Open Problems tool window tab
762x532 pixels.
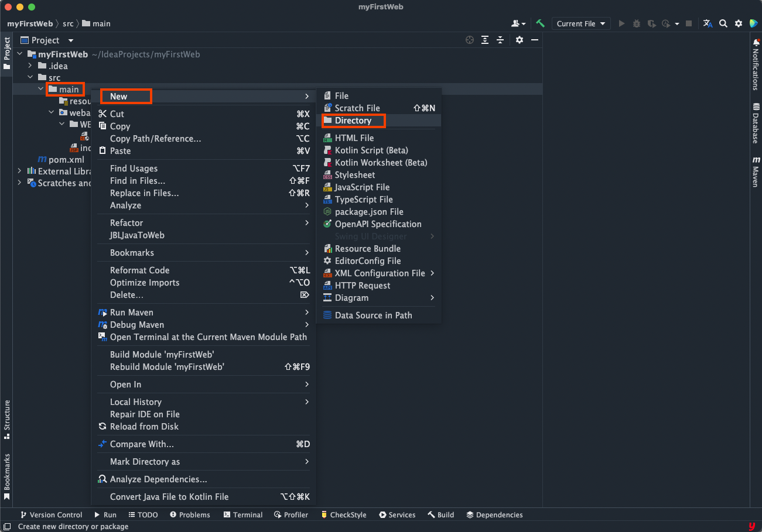190,514
